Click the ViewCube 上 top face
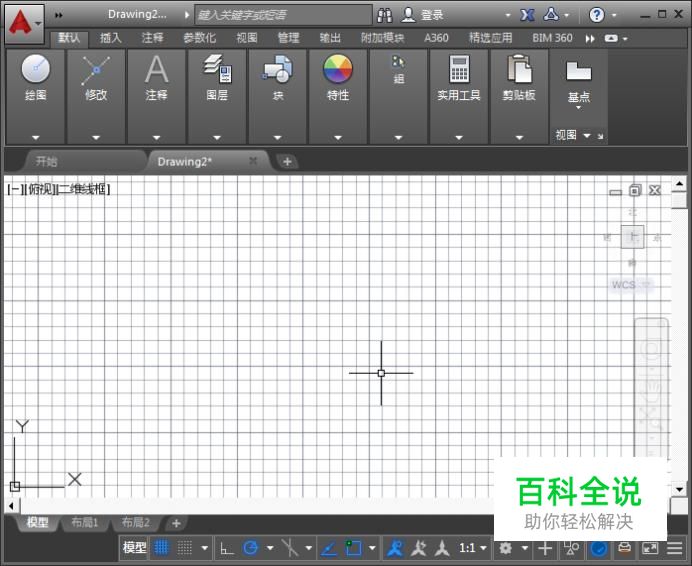This screenshot has height=566, width=692. coord(632,237)
